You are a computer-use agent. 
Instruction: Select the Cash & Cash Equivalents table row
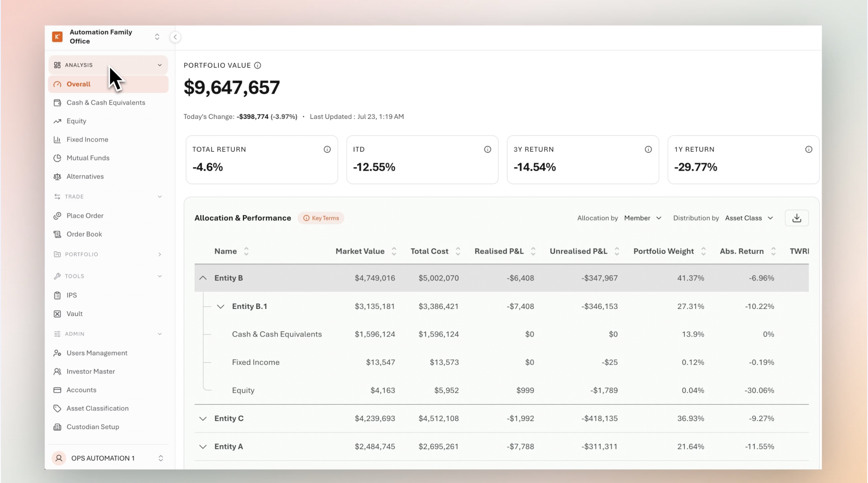[501, 334]
